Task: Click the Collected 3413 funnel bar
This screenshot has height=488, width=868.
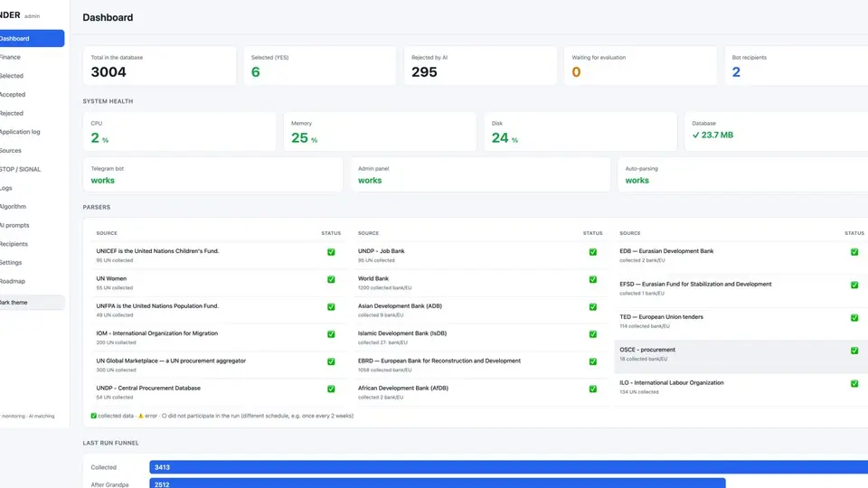Action: pyautogui.click(x=509, y=467)
